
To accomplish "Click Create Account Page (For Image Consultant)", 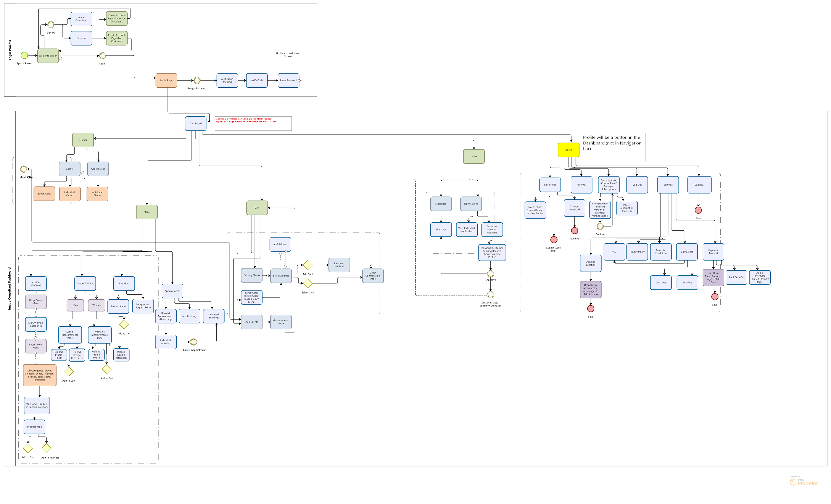I will [117, 19].
